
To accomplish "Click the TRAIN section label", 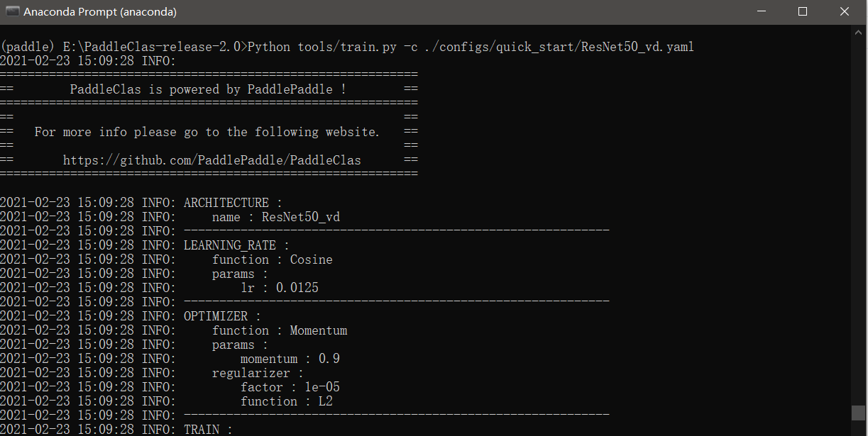I will click(204, 429).
